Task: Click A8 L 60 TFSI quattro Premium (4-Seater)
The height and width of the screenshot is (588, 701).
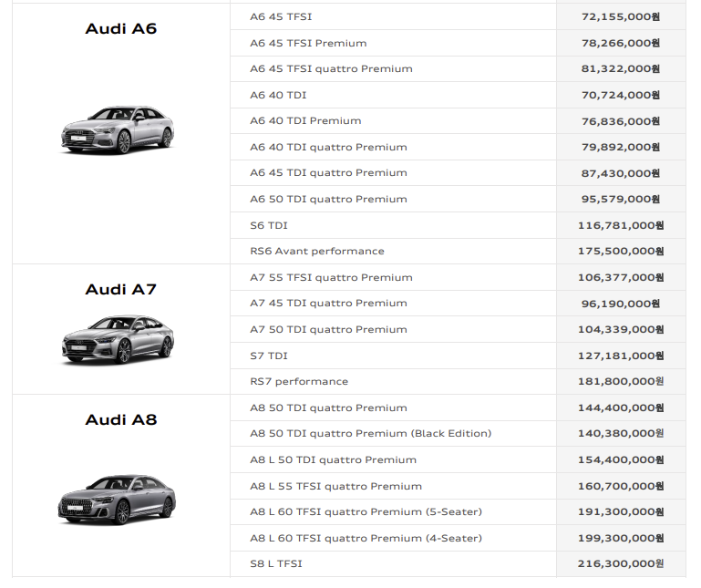Action: tap(366, 538)
